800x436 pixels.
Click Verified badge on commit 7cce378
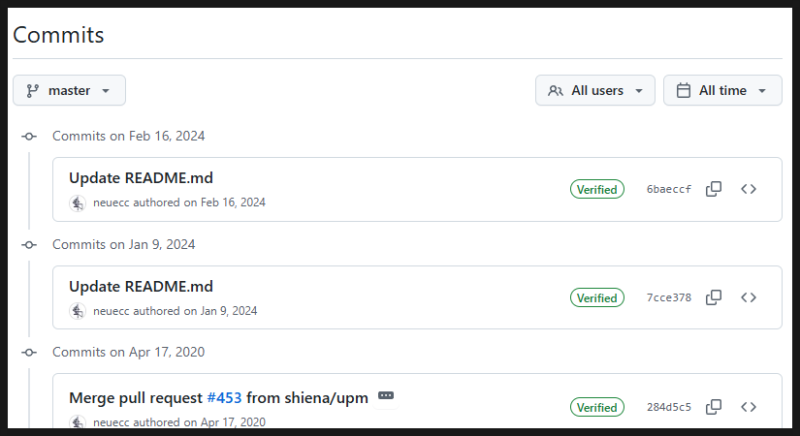coord(597,297)
